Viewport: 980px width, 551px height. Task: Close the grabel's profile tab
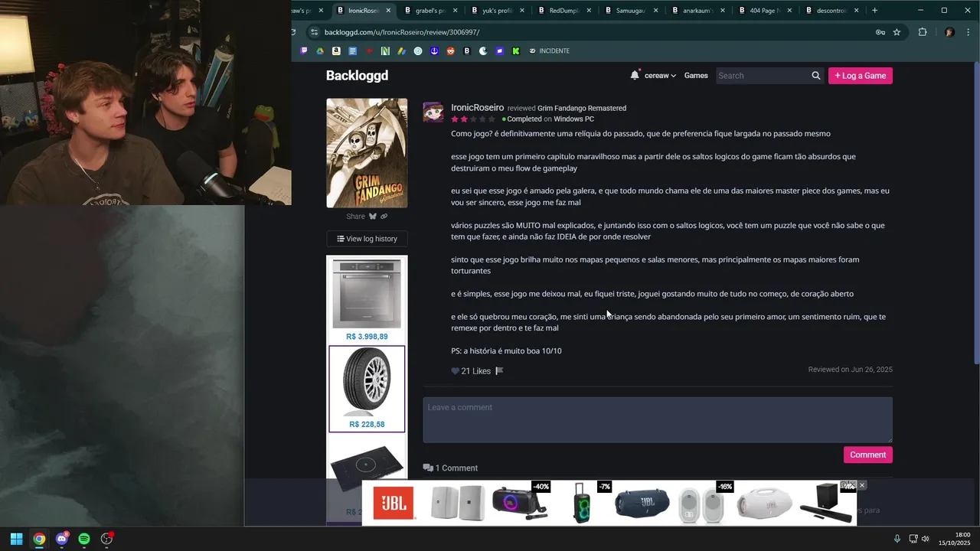[456, 11]
